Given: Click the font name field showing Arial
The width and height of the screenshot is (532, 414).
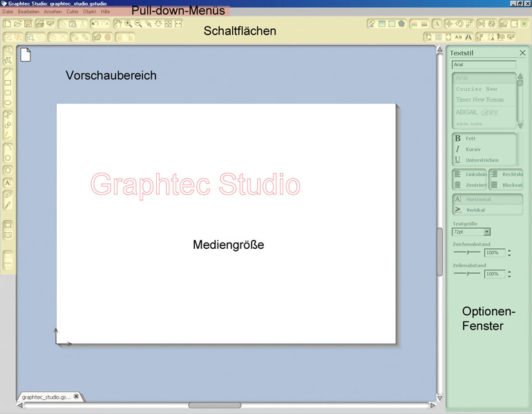Looking at the screenshot, I should [x=484, y=64].
